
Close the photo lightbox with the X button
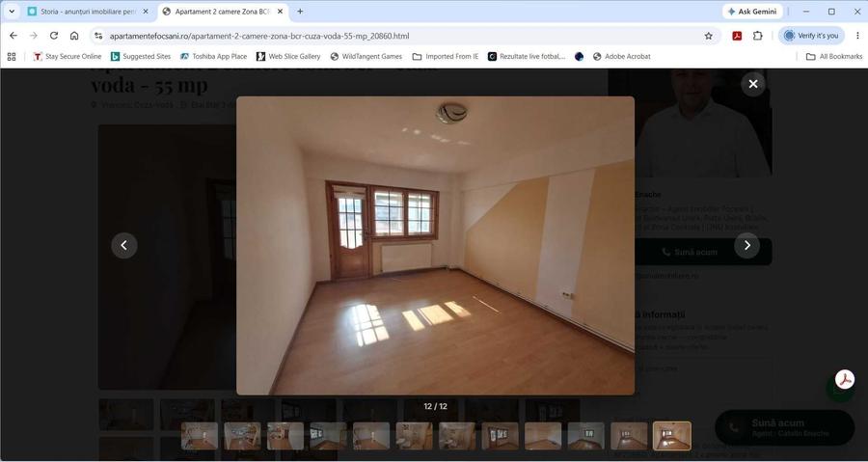coord(753,84)
